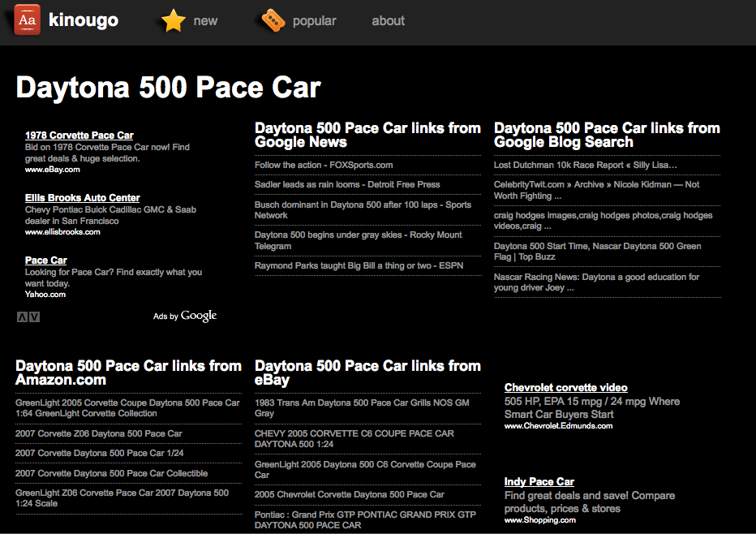Visit the www.ellisbrooks.com ad URL
This screenshot has height=534, width=756.
click(x=62, y=232)
